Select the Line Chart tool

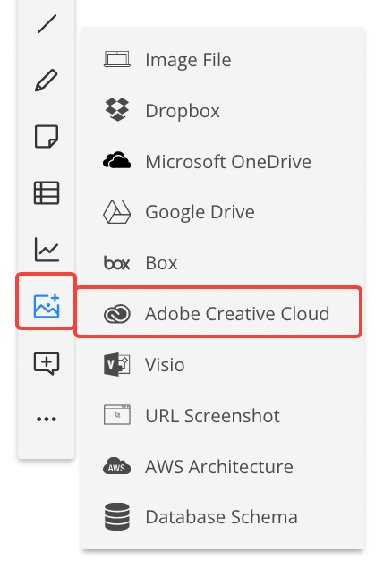click(x=47, y=250)
